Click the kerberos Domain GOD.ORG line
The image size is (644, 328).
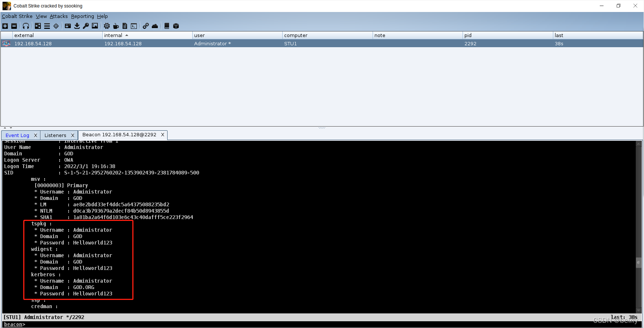point(64,287)
